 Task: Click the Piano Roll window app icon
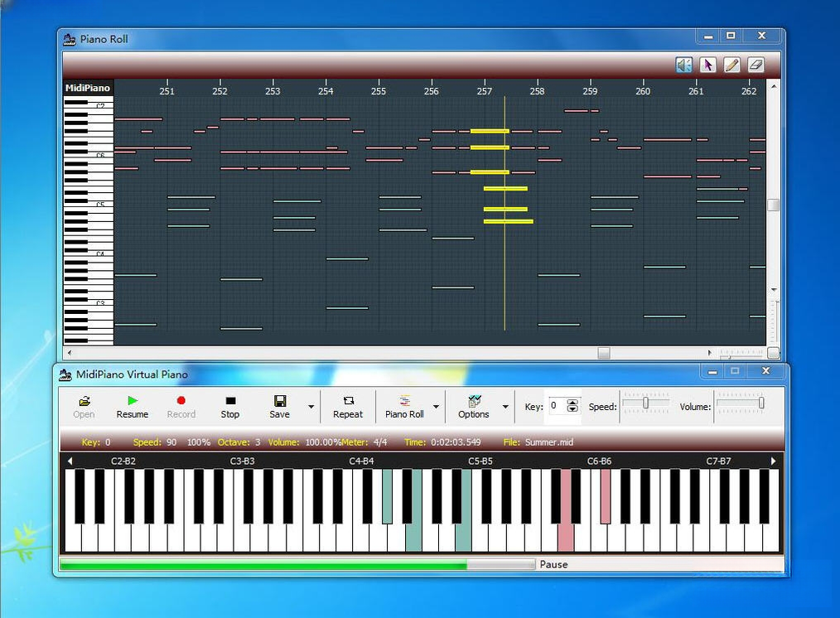click(69, 39)
